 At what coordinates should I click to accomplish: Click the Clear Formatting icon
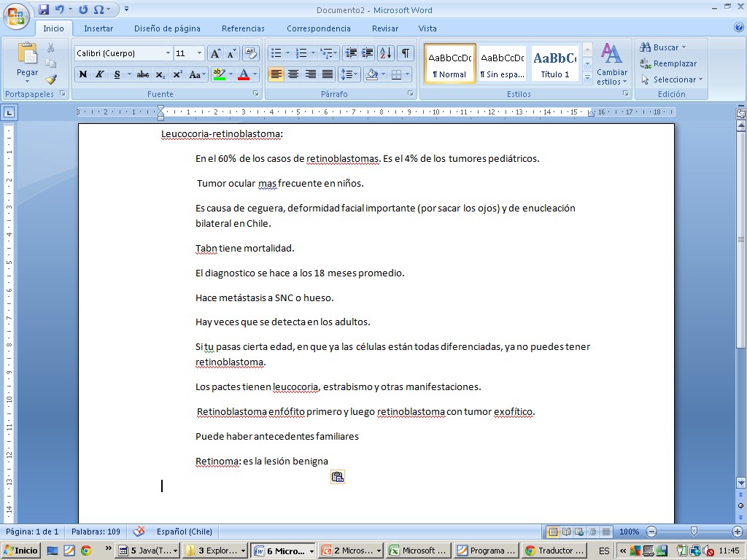pyautogui.click(x=251, y=53)
